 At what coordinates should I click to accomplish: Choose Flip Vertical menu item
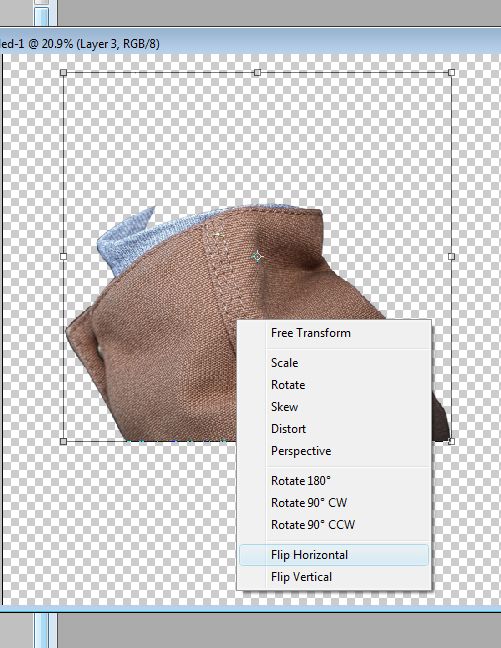point(334,577)
